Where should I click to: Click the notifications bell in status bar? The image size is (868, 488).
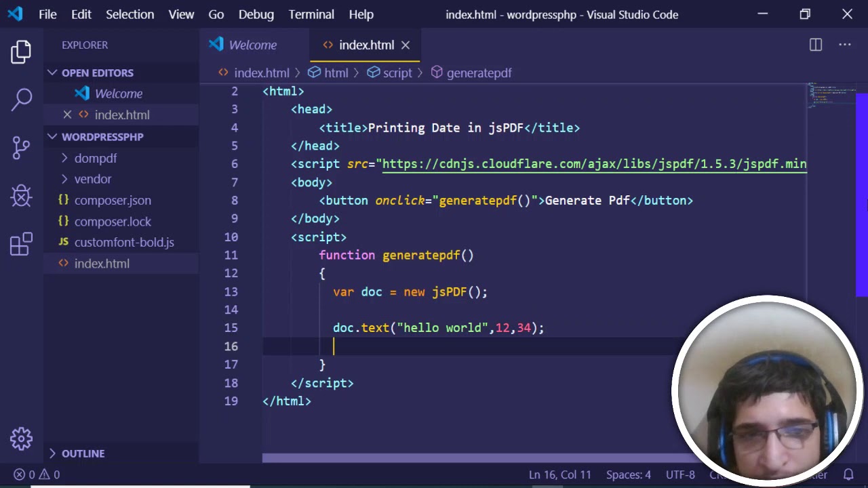(x=848, y=474)
